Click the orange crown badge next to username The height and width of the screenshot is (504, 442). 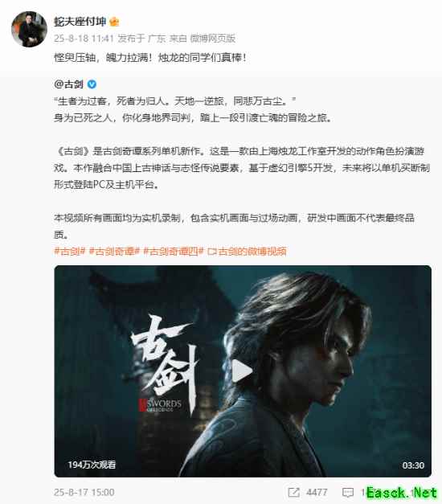click(114, 22)
